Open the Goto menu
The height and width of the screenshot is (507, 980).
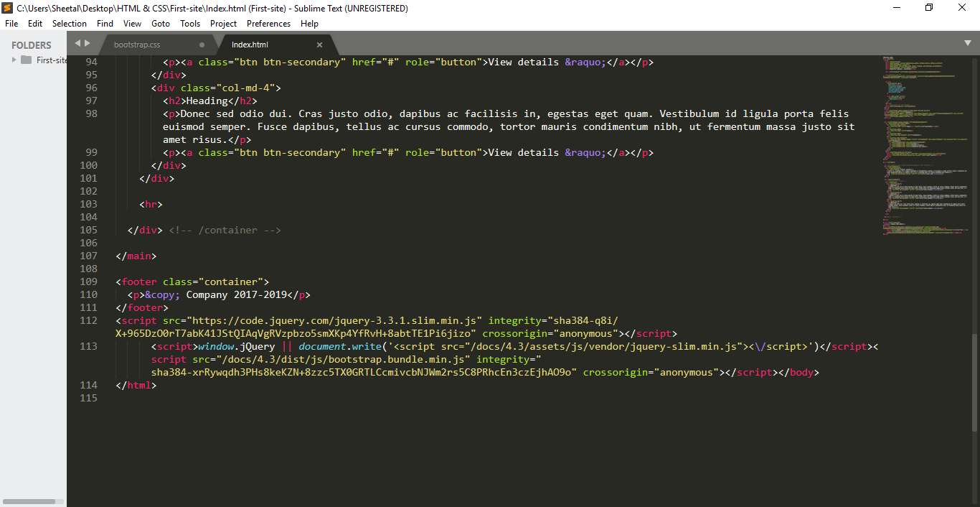tap(161, 24)
